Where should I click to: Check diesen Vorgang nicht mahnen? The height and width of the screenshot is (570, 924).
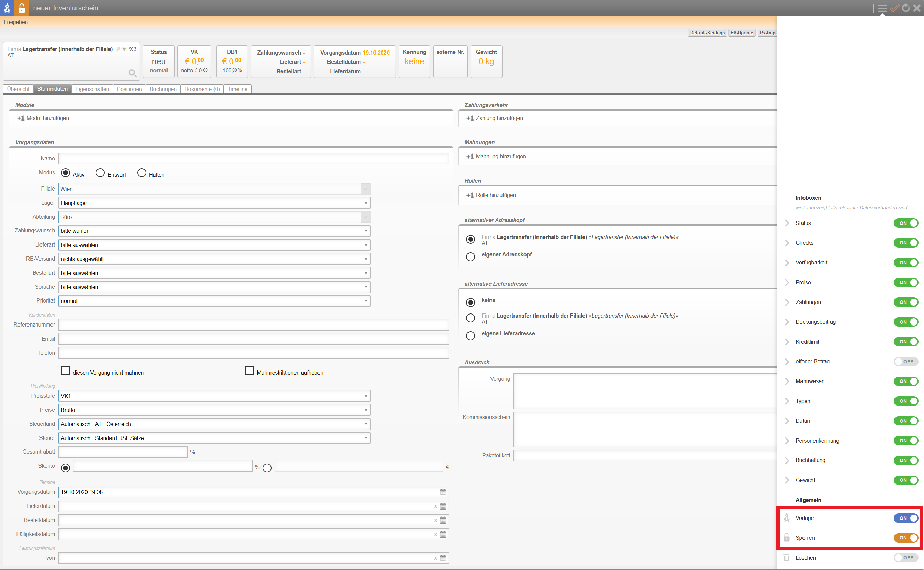tap(66, 370)
